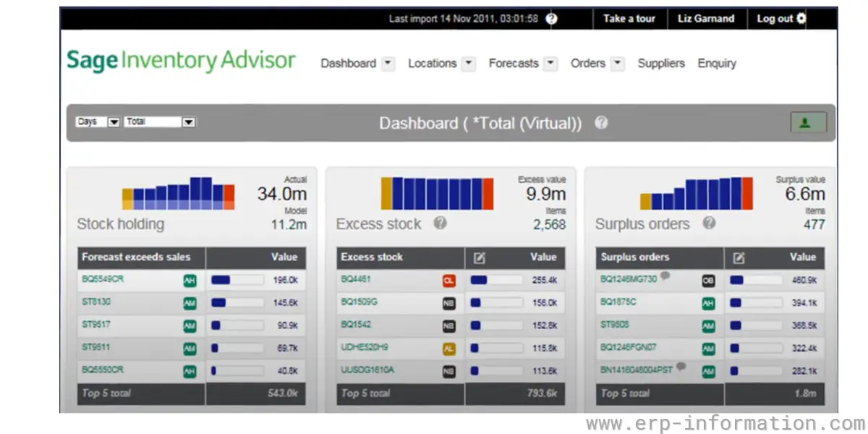Viewport: 868px width, 434px height.
Task: Open the Locations menu item
Action: (432, 64)
